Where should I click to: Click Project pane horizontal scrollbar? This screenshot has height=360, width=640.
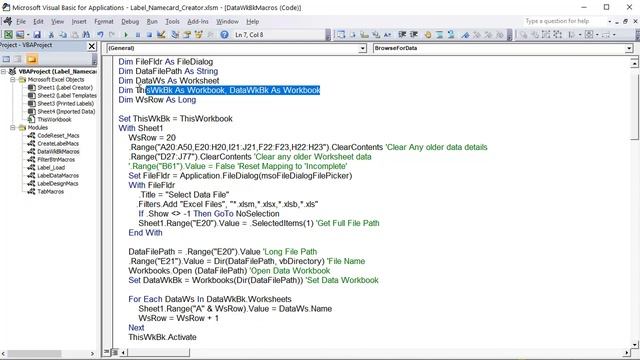click(x=48, y=353)
